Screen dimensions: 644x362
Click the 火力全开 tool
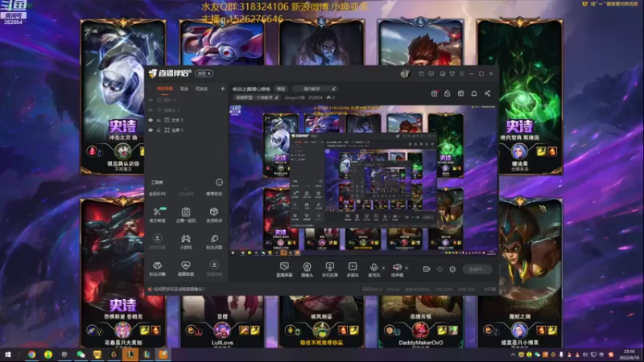(186, 194)
